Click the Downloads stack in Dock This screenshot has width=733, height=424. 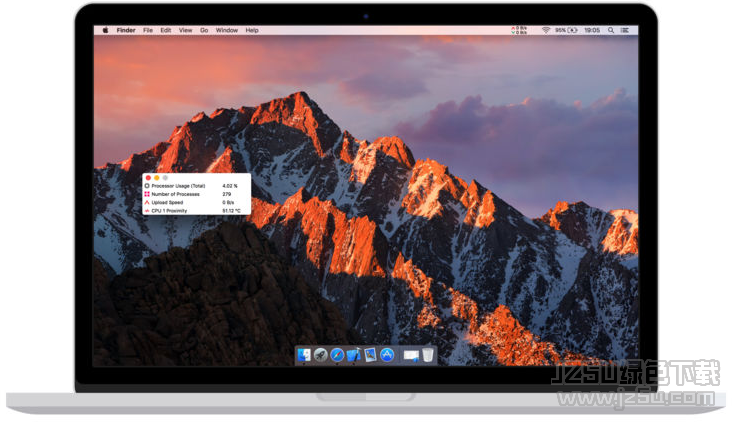point(411,356)
